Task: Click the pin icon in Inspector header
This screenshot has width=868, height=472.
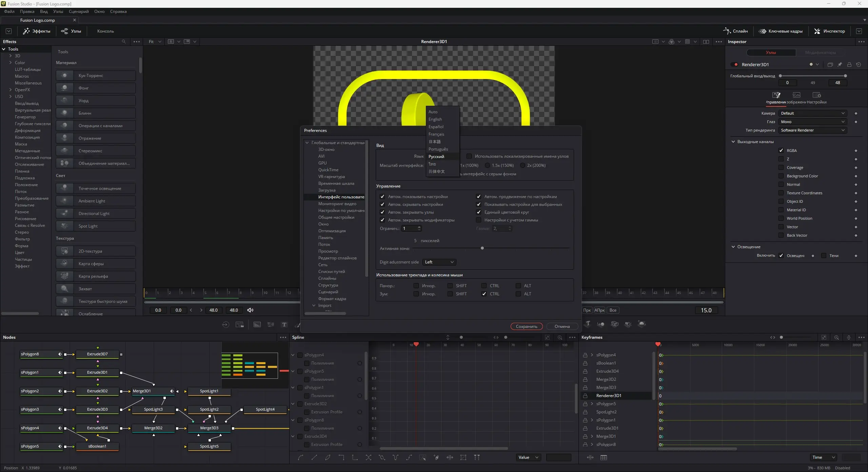Action: tap(840, 64)
